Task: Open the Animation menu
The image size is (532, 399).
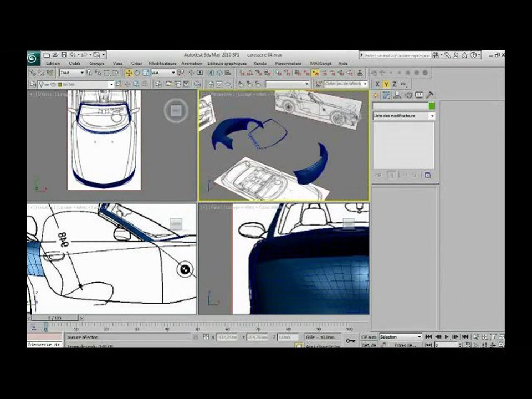Action: [x=192, y=63]
